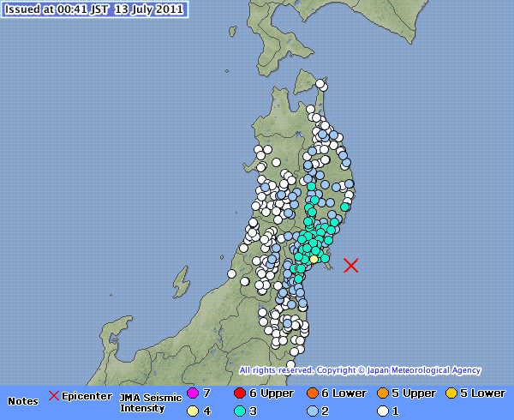Screen dimensions: 514x420
Task: Click the red X icon in the legend
Action: click(54, 395)
